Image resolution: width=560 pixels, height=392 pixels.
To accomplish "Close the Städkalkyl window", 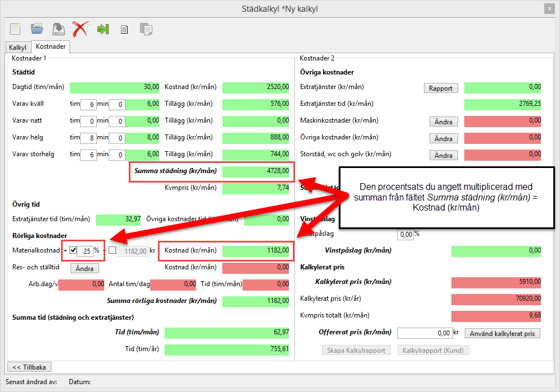I will [548, 8].
